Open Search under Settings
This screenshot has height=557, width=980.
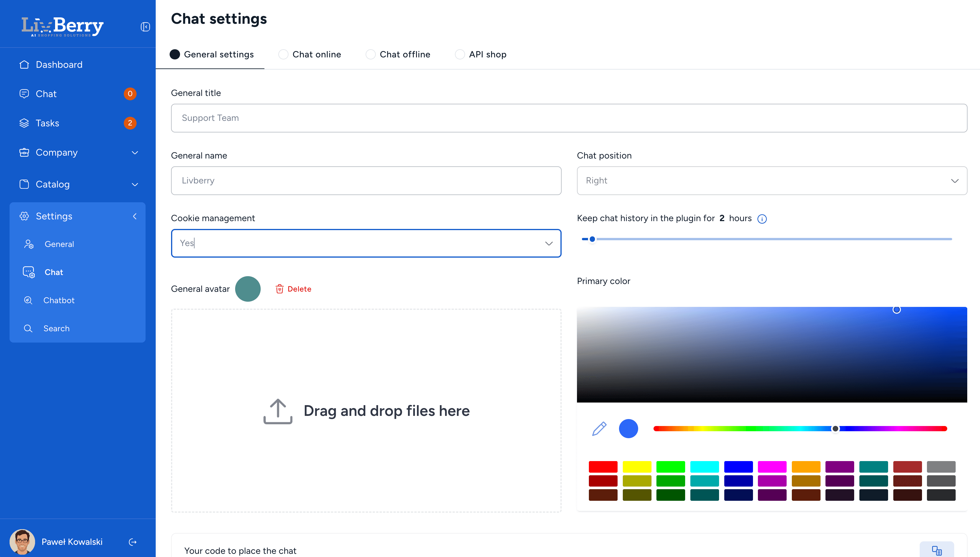pyautogui.click(x=56, y=328)
